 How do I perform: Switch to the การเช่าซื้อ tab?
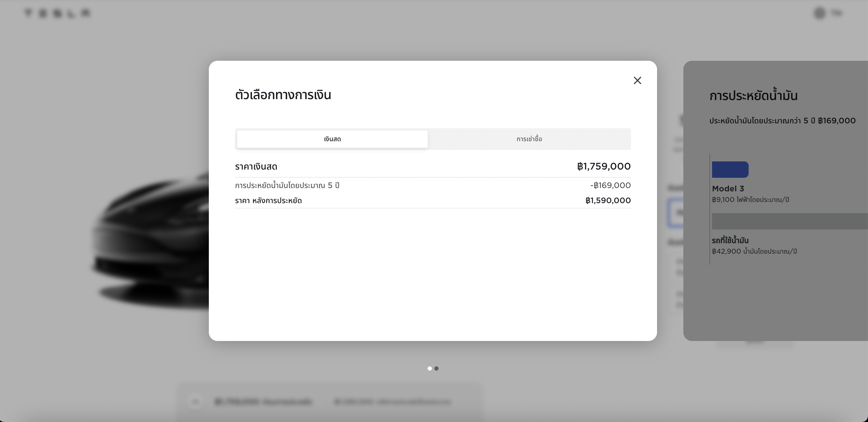529,139
